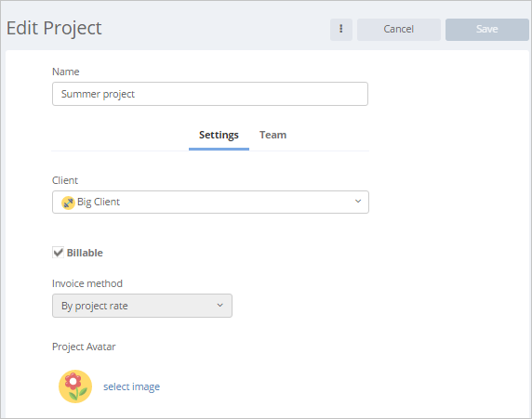
Task: Focus the Summer project name field
Action: [210, 94]
